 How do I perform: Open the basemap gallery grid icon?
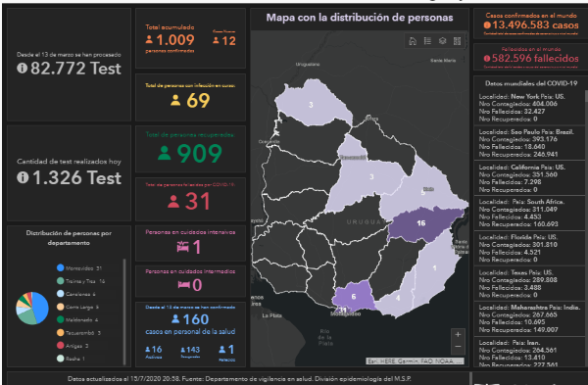(457, 41)
